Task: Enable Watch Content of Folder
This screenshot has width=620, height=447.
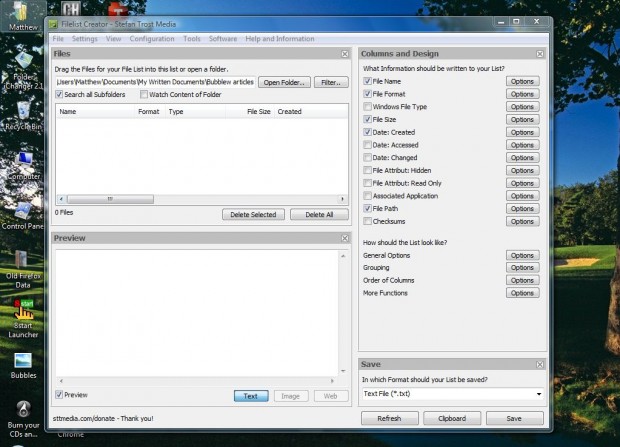Action: (144, 95)
